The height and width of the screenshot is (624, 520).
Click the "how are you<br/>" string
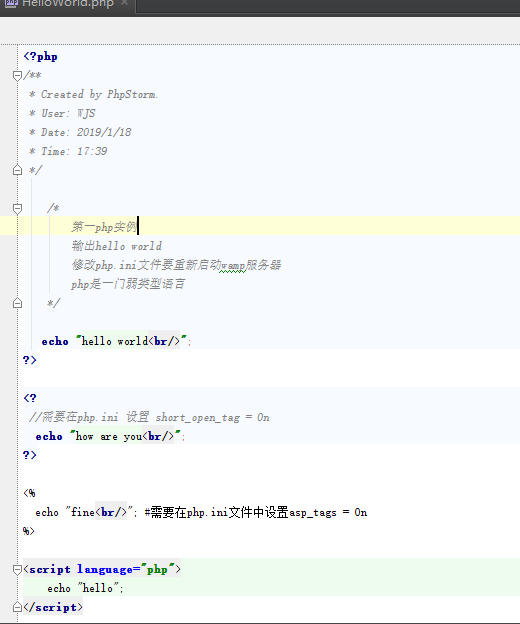(125, 437)
